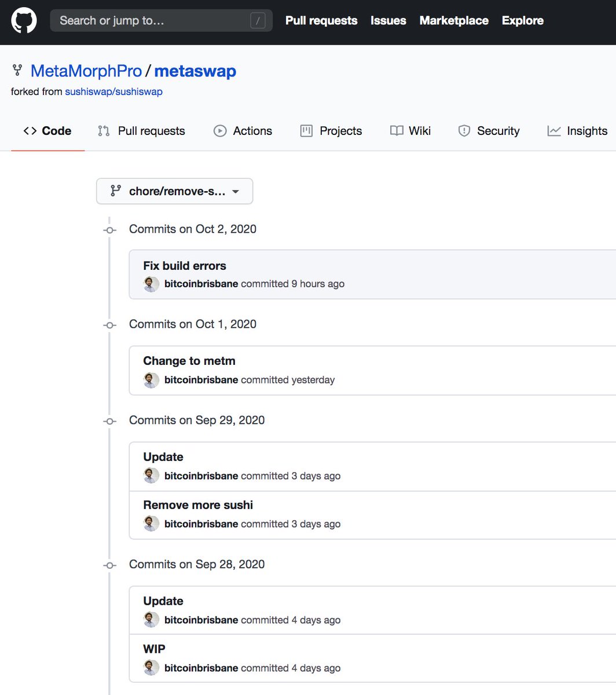This screenshot has height=695, width=616.
Task: Click the Projects board icon
Action: [x=306, y=131]
